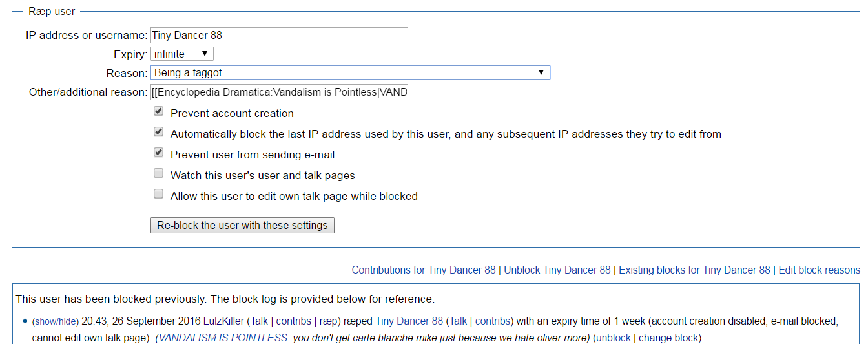
Task: Enable Watch this user's user and talk pages
Action: click(158, 173)
